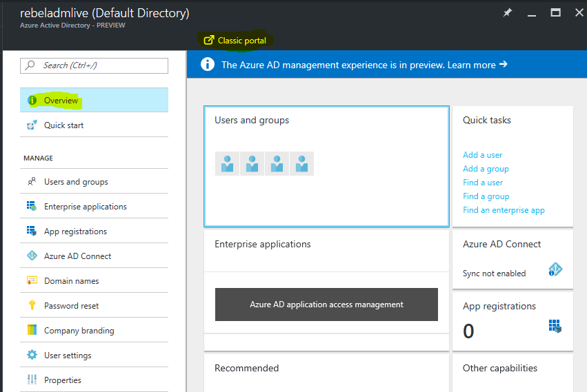
Task: Close the Azure Active Directory blade
Action: (579, 12)
